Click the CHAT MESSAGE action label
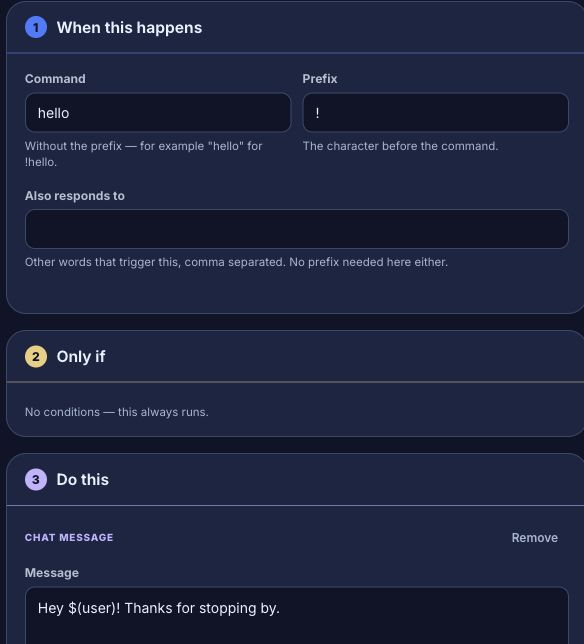 (69, 538)
